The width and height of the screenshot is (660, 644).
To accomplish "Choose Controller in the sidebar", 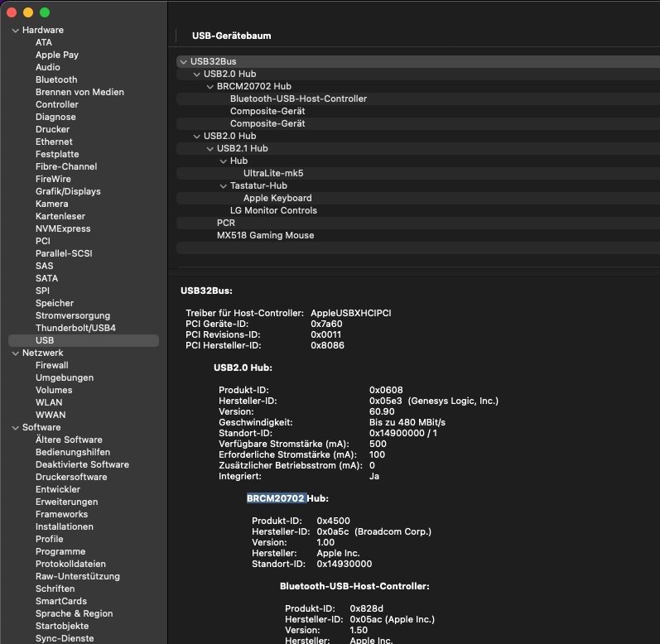I will click(x=57, y=104).
